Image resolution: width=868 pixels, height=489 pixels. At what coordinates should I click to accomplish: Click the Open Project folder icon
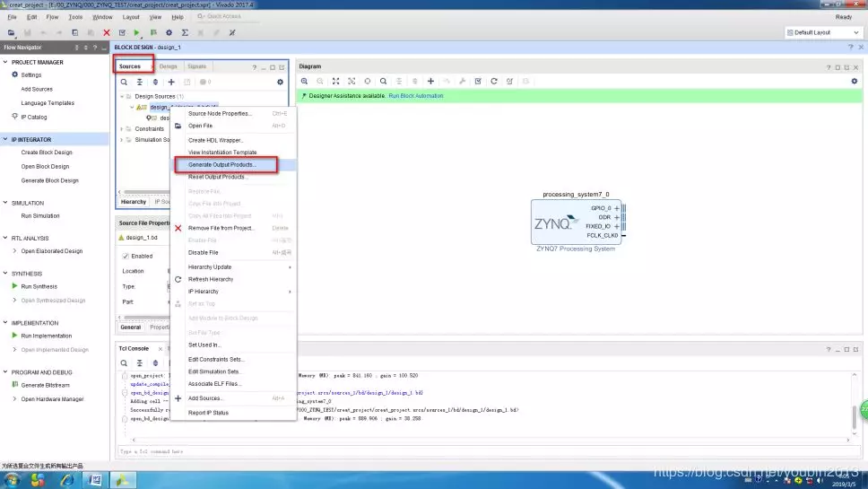tap(11, 32)
